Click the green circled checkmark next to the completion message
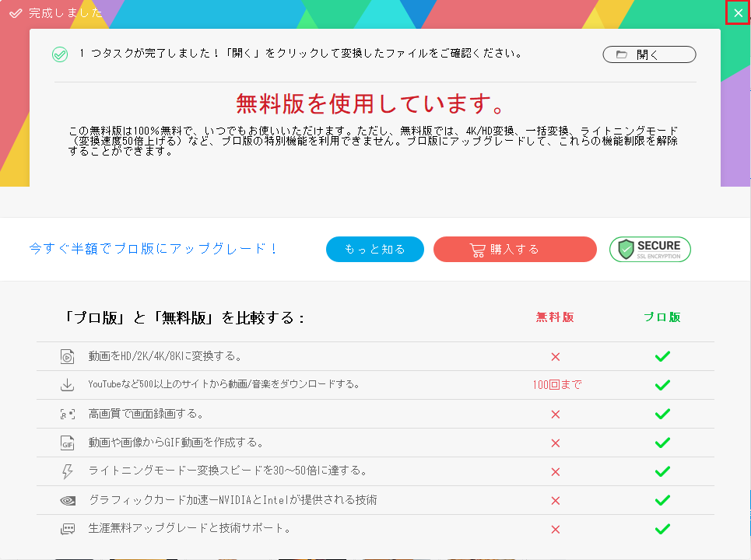 tap(60, 54)
